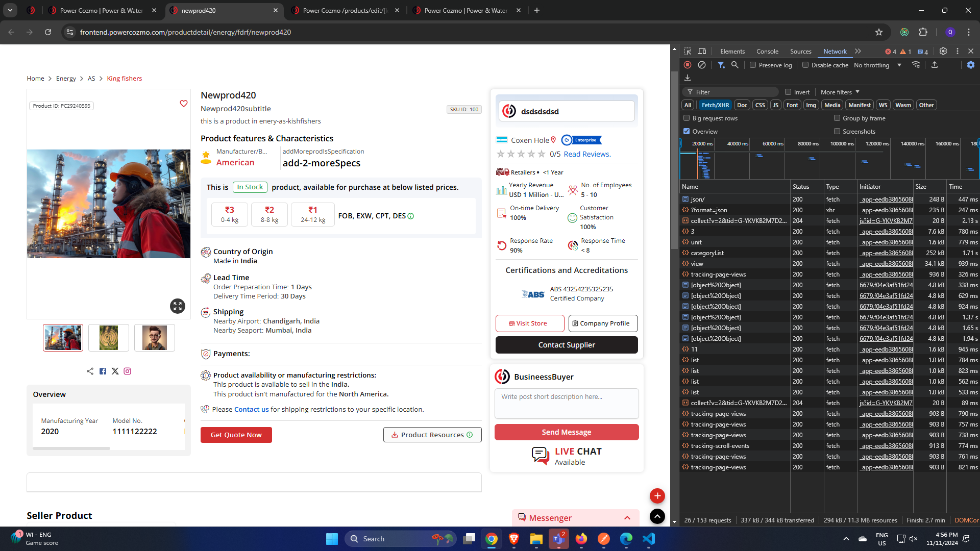Share product via Instagram icon

[x=128, y=371]
